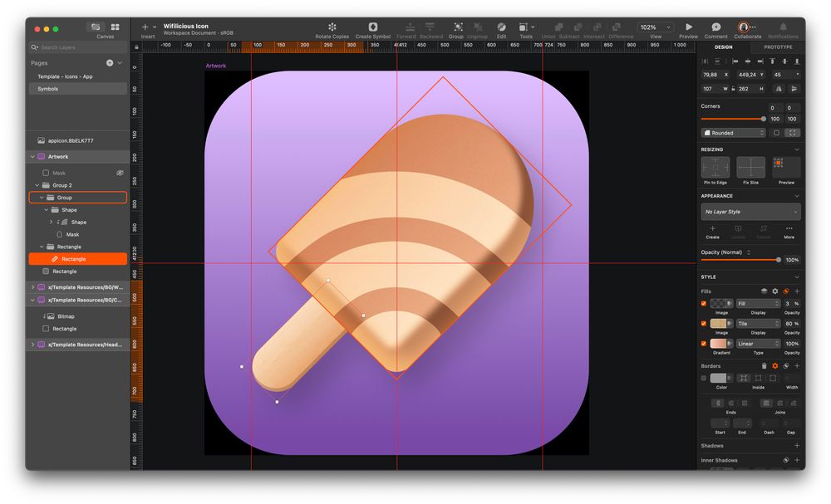The height and width of the screenshot is (504, 831).
Task: Select the uniform corners mode button
Action: [x=776, y=133]
